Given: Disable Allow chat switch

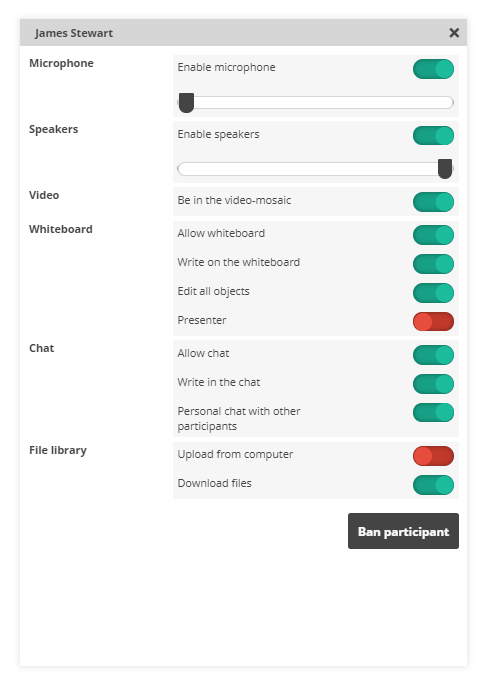Looking at the screenshot, I should pyautogui.click(x=433, y=355).
